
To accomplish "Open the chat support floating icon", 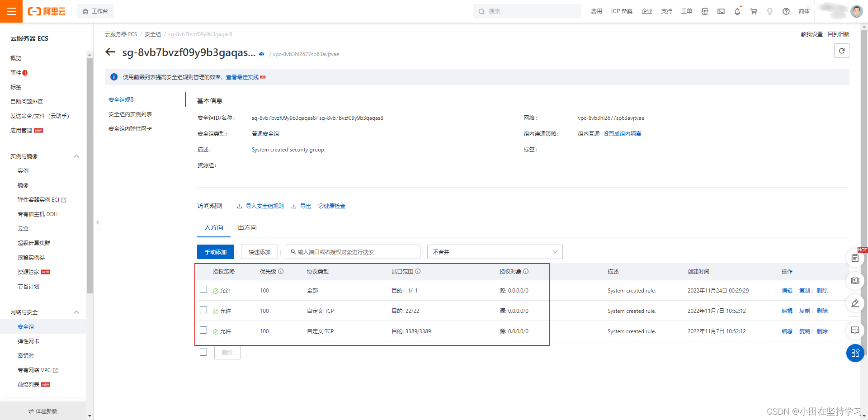I will tap(855, 330).
